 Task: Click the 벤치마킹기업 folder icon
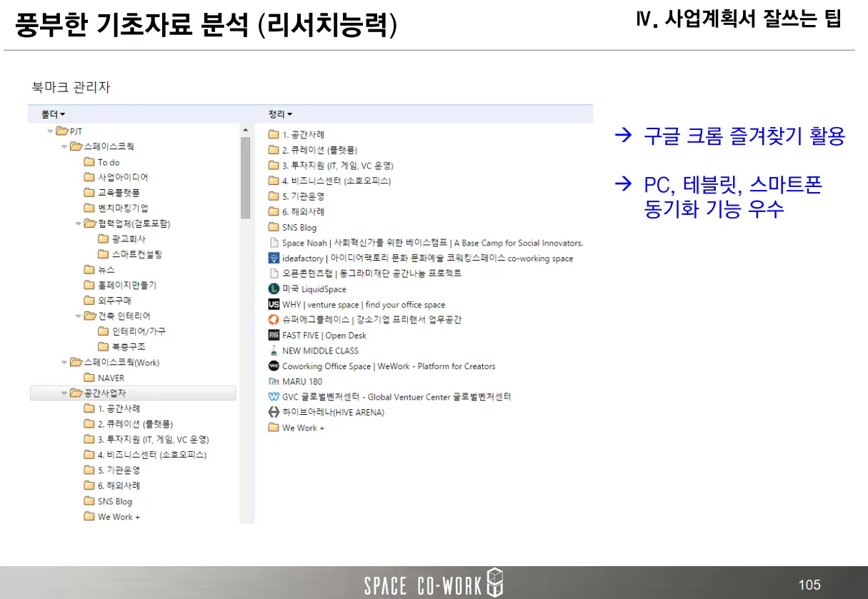pos(89,208)
